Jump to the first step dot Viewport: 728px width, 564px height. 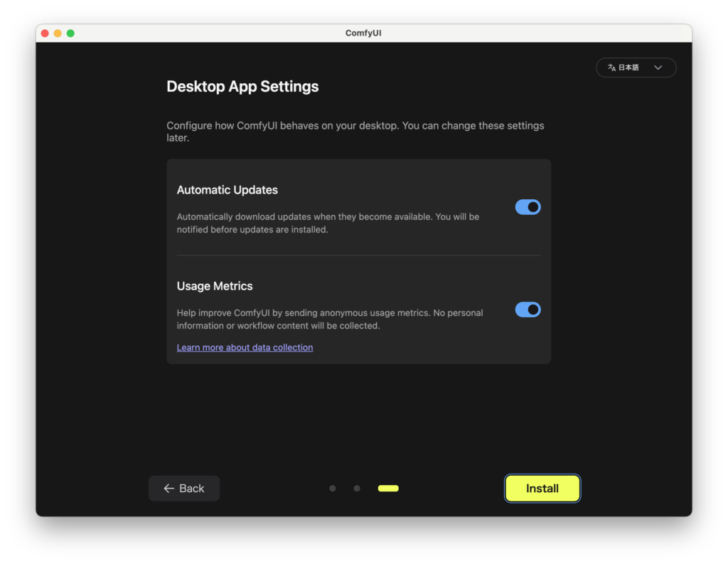point(333,489)
